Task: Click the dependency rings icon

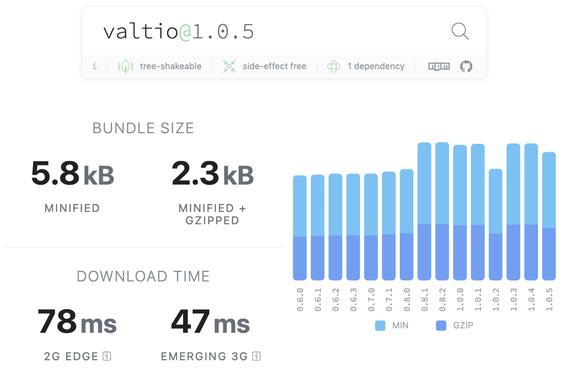Action: tap(334, 66)
